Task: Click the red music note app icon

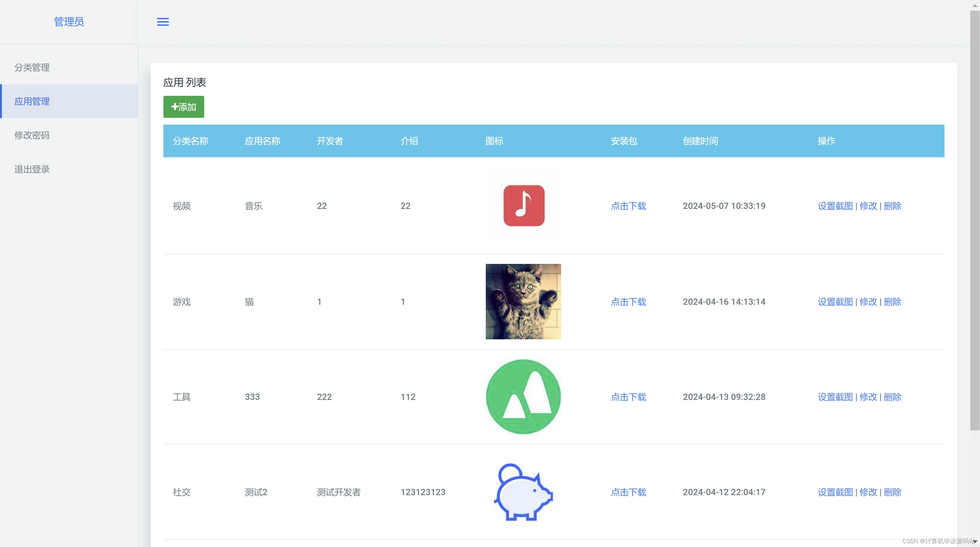Action: [x=523, y=206]
